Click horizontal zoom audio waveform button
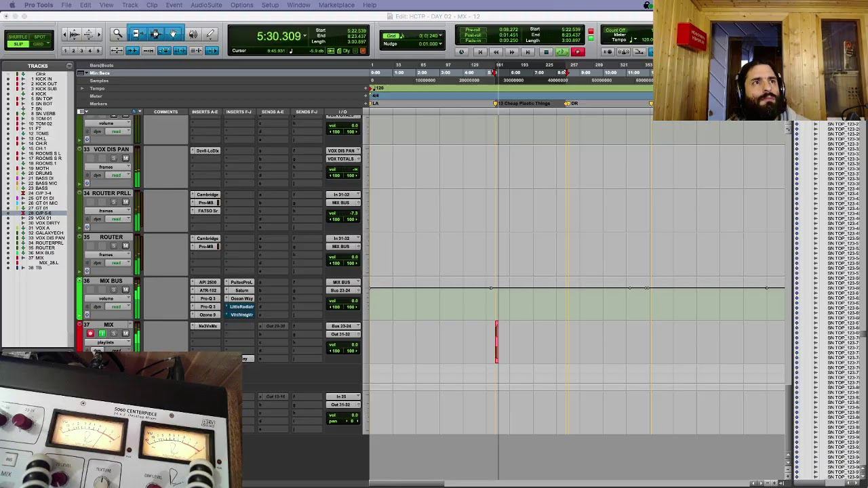 75,34
